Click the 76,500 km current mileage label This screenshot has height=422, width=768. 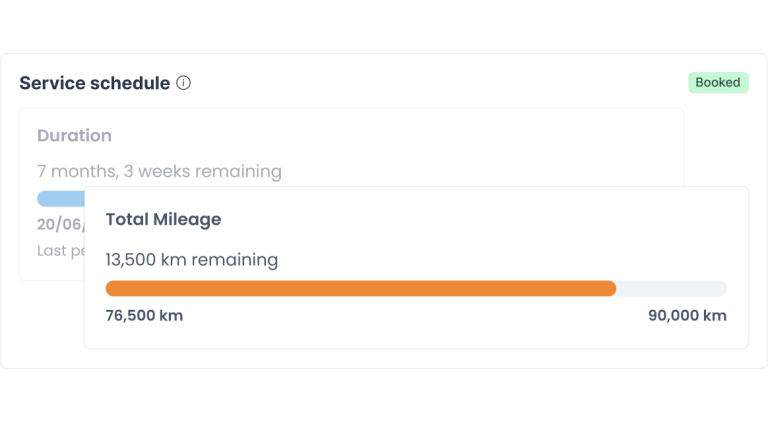[144, 315]
